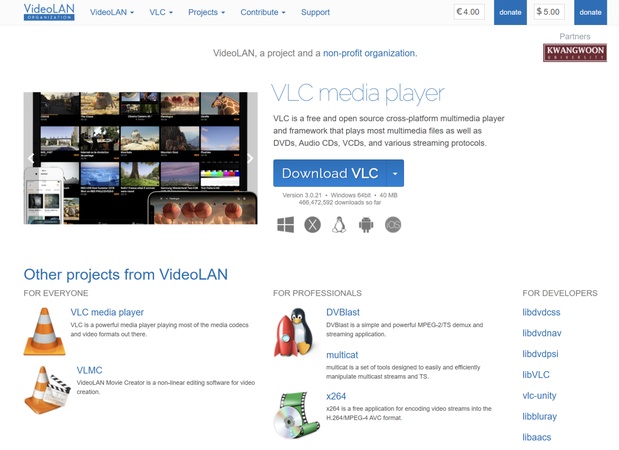Open the Support page
619x450 pixels.
(315, 12)
